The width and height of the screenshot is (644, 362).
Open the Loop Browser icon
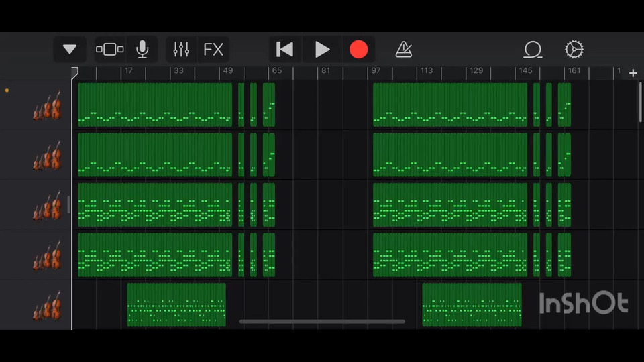533,49
